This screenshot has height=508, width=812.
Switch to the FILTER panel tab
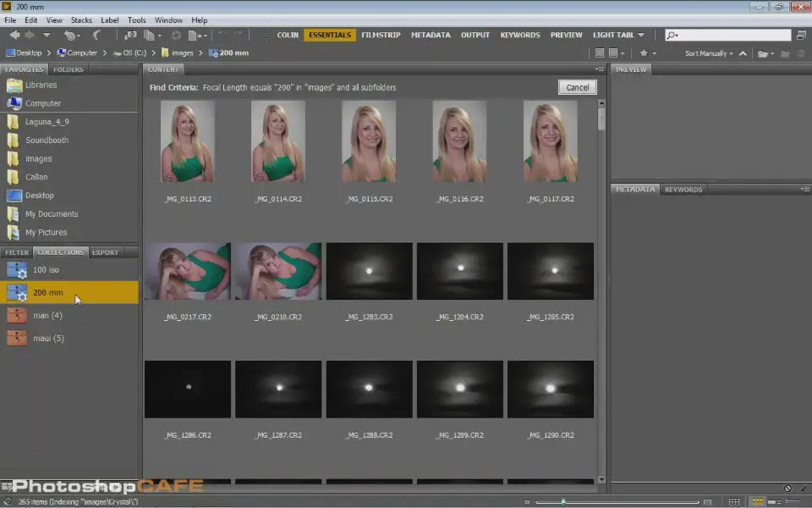coord(17,252)
